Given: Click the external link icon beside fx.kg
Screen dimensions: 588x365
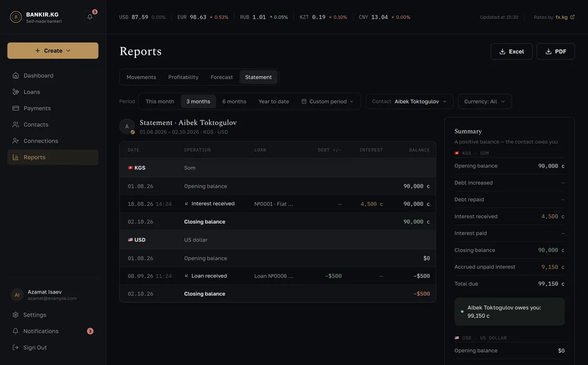Looking at the screenshot, I should click(x=572, y=17).
